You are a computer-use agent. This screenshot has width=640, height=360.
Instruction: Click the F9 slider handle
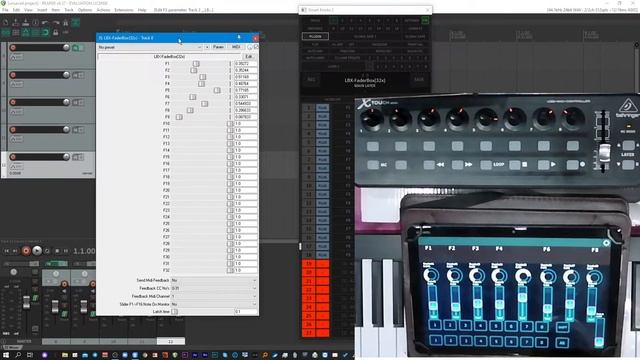179,117
